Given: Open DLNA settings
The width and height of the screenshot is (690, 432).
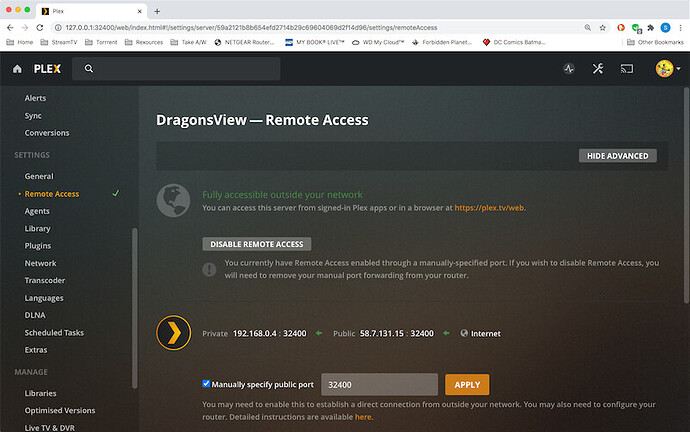Looking at the screenshot, I should pyautogui.click(x=35, y=315).
